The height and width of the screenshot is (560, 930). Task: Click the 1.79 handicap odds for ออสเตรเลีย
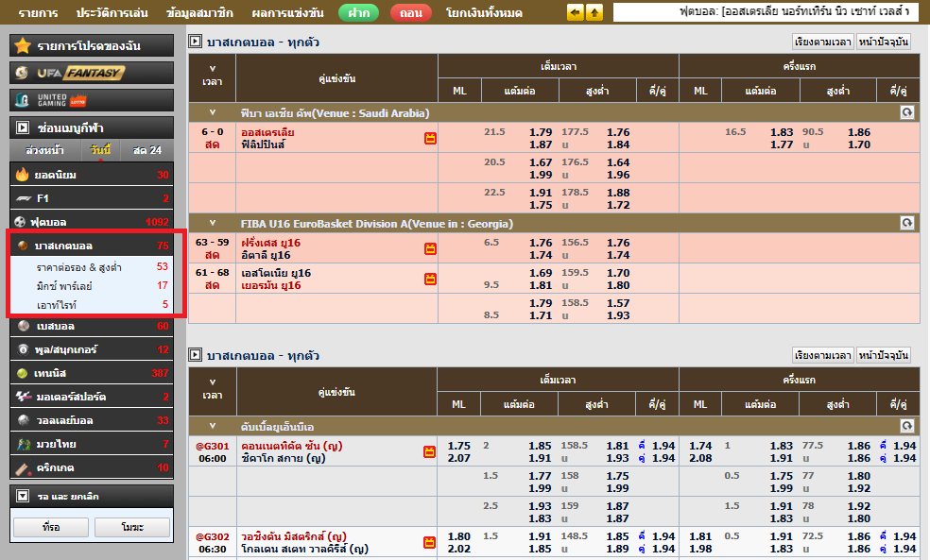point(541,132)
